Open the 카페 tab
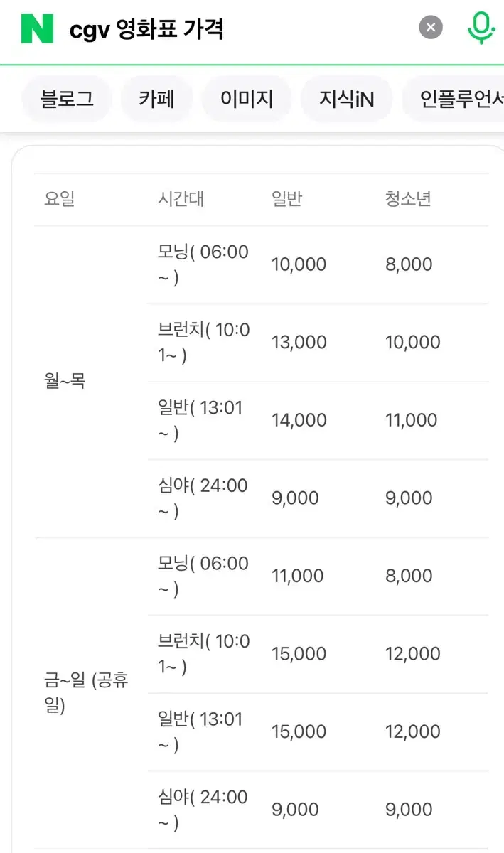The width and height of the screenshot is (504, 853). point(156,99)
